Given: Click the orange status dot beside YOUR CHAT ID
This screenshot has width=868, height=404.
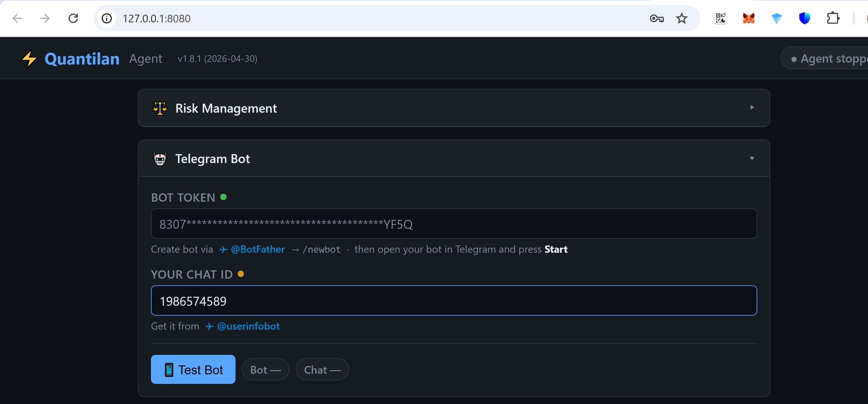Looking at the screenshot, I should (241, 274).
